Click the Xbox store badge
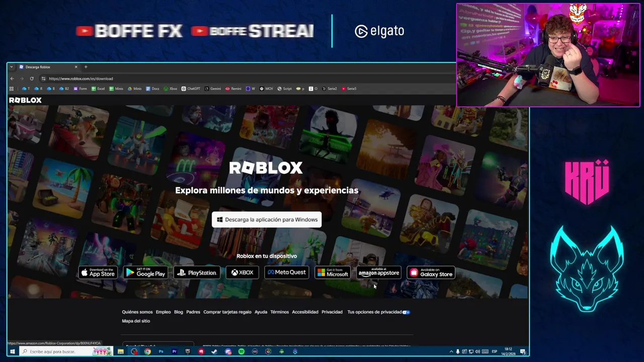The image size is (644, 362). click(242, 273)
